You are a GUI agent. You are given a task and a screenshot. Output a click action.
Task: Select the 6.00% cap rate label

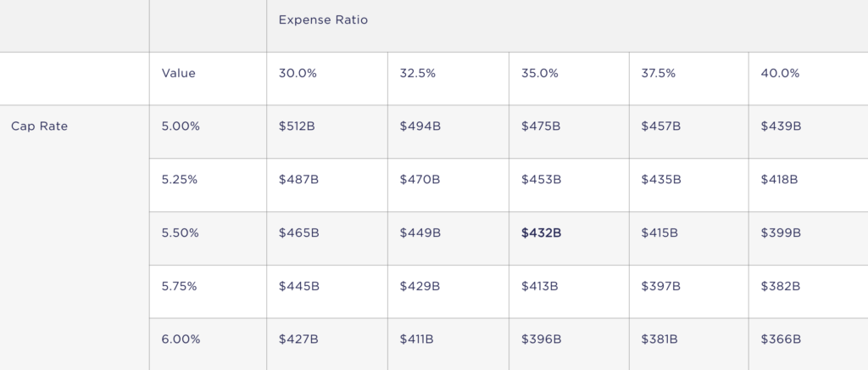[181, 339]
